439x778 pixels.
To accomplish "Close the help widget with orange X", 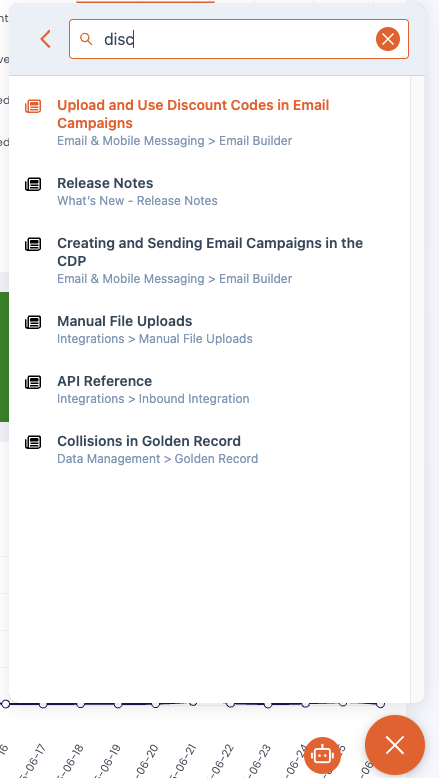I will (x=395, y=745).
